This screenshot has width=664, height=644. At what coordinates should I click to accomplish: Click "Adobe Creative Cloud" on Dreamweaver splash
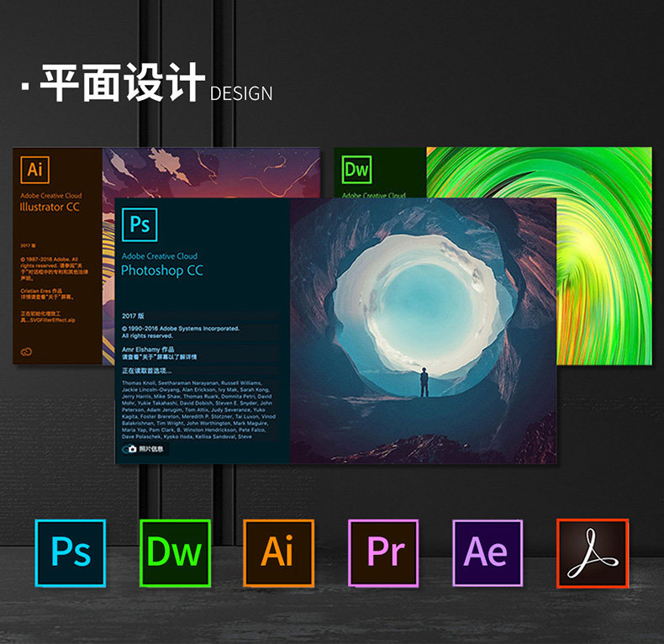pos(373,195)
